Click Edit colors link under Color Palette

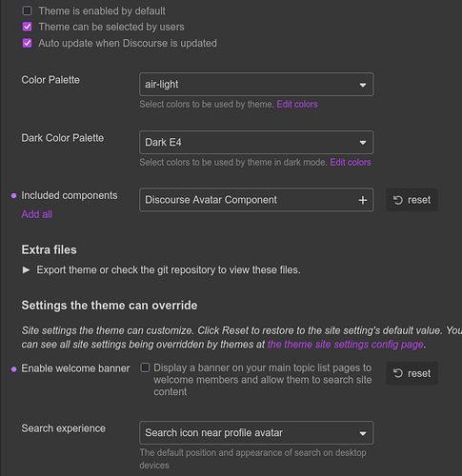[x=297, y=104]
